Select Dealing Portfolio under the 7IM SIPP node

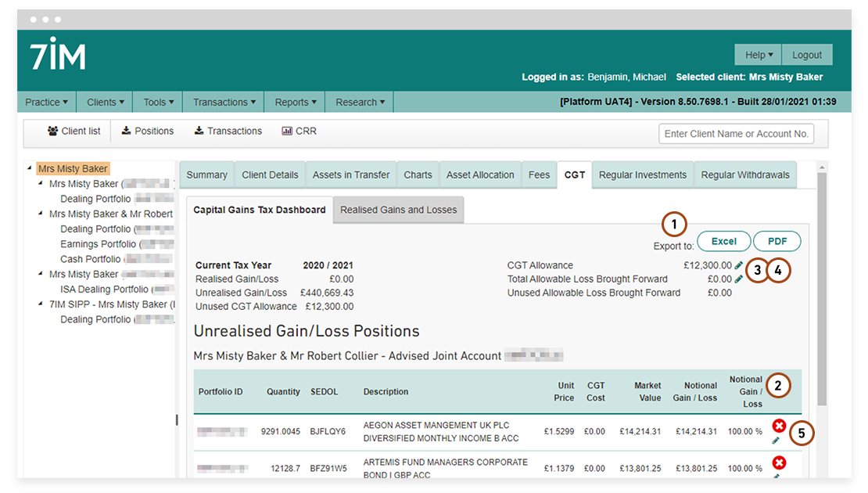(x=95, y=319)
